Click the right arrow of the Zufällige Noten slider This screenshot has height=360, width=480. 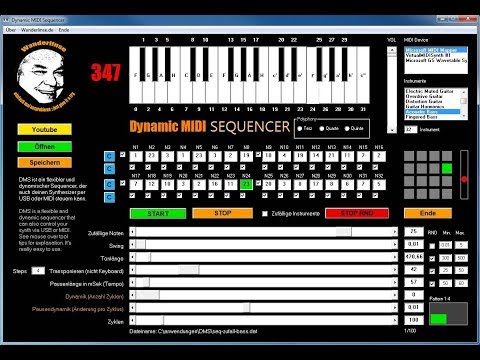395,232
